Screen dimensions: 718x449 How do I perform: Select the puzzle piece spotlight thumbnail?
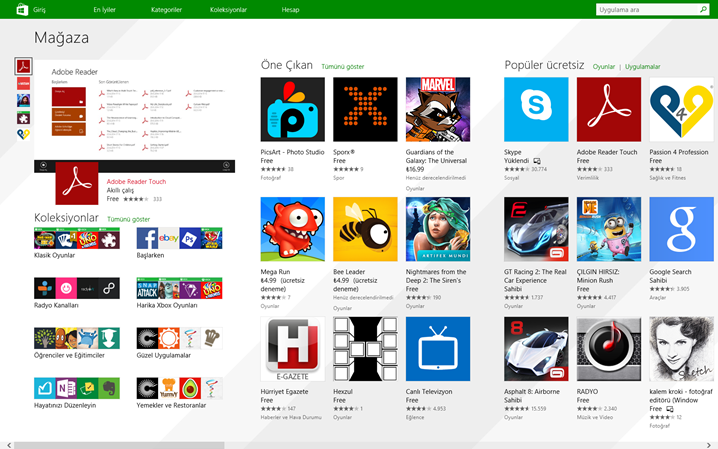23,118
